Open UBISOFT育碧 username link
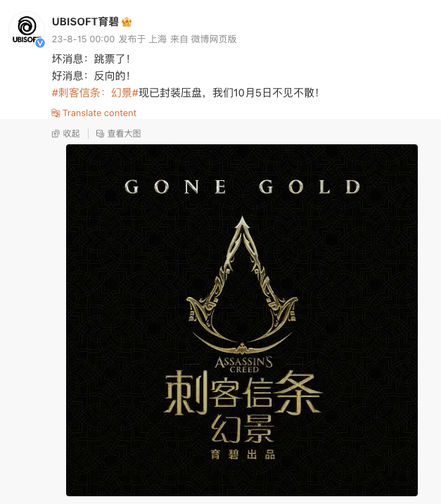 pos(85,22)
